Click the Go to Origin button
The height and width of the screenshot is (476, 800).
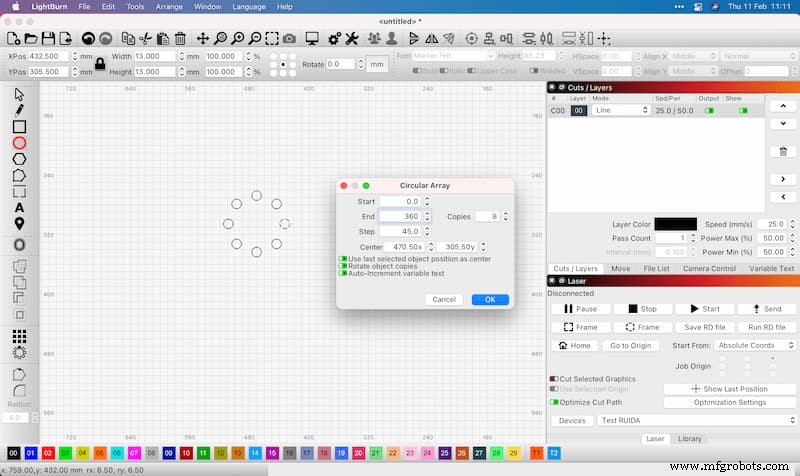(x=631, y=345)
